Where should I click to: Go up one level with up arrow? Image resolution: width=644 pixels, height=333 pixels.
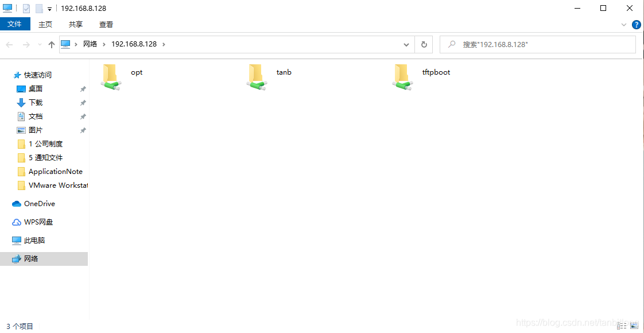point(51,45)
